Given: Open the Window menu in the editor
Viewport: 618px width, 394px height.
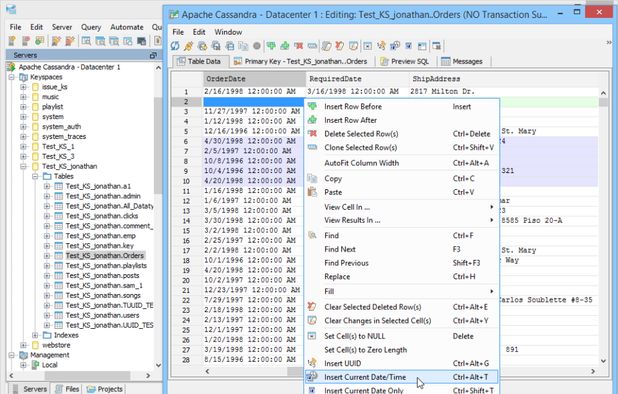Looking at the screenshot, I should point(228,32).
